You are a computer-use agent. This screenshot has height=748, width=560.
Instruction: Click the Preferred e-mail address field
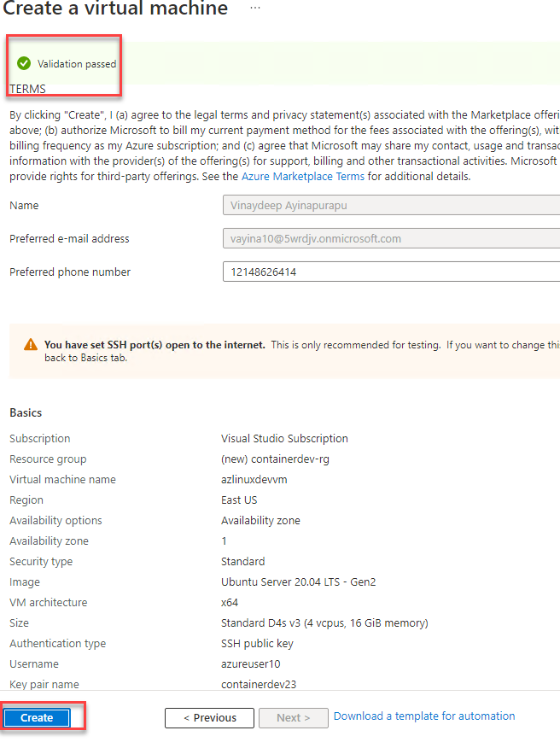coord(391,238)
